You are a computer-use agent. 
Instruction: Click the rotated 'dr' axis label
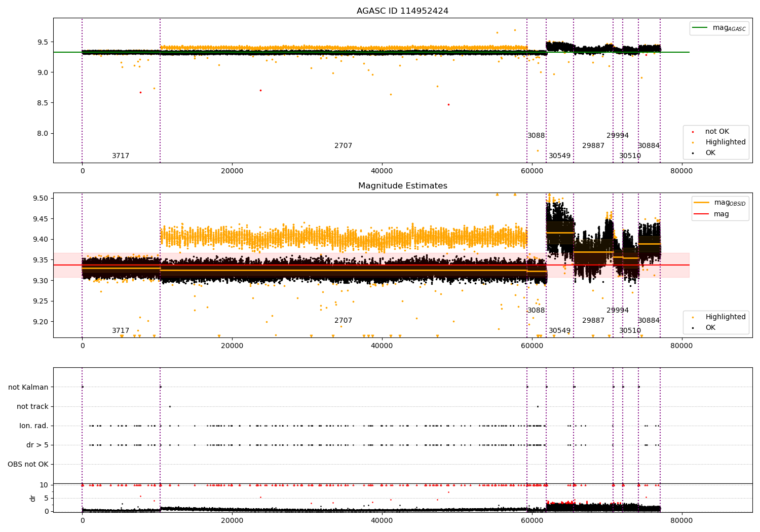(x=33, y=498)
